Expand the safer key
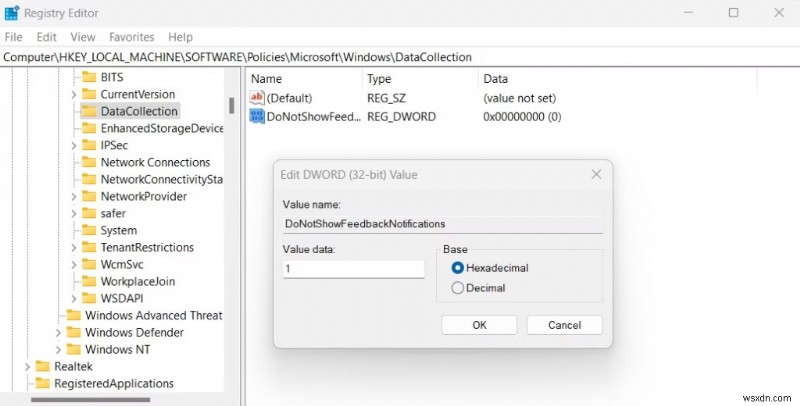Screen dimensions: 800x406 [x=73, y=213]
